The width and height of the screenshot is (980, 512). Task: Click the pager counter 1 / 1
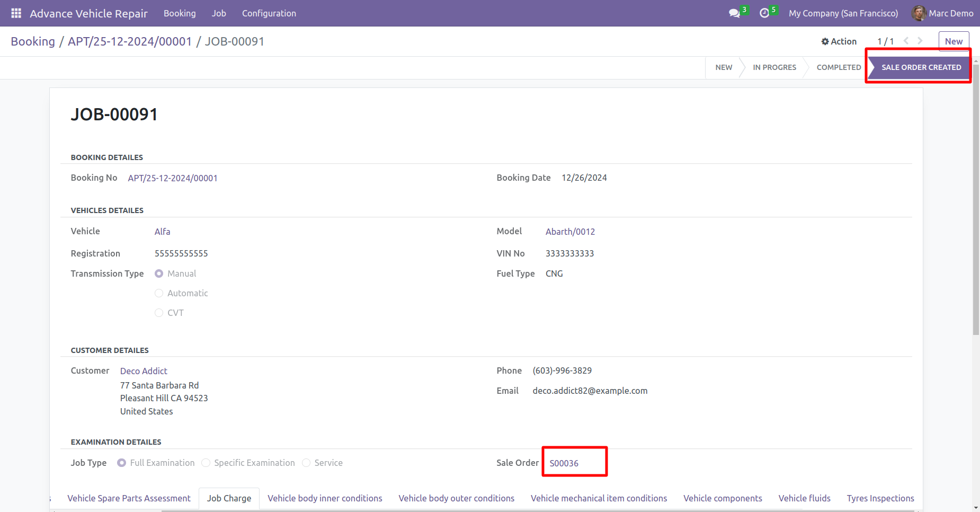[885, 41]
